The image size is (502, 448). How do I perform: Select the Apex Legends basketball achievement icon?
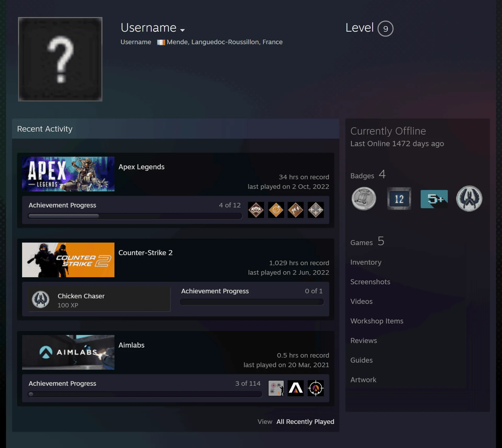[276, 210]
